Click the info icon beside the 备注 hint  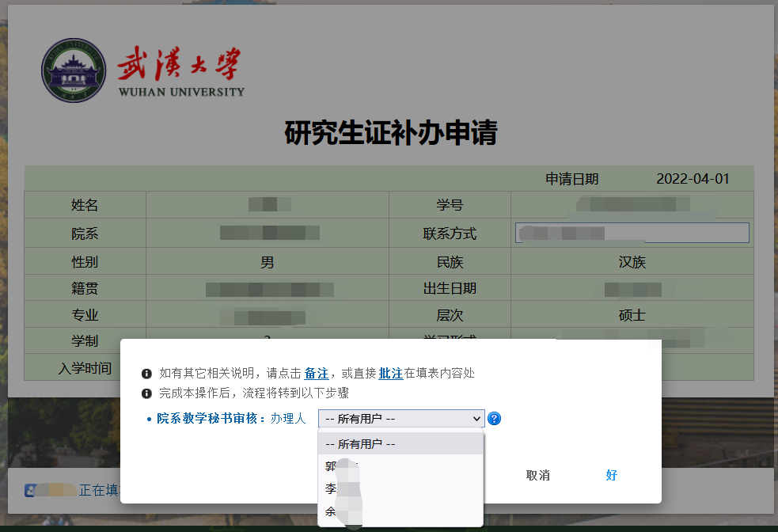click(146, 374)
